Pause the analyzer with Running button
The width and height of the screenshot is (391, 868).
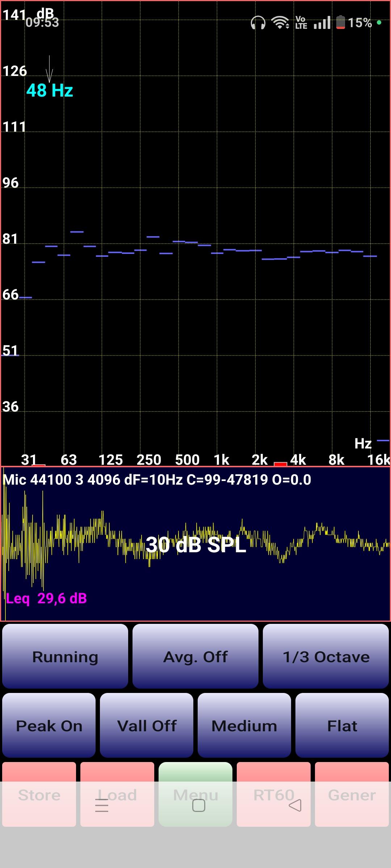click(x=65, y=656)
